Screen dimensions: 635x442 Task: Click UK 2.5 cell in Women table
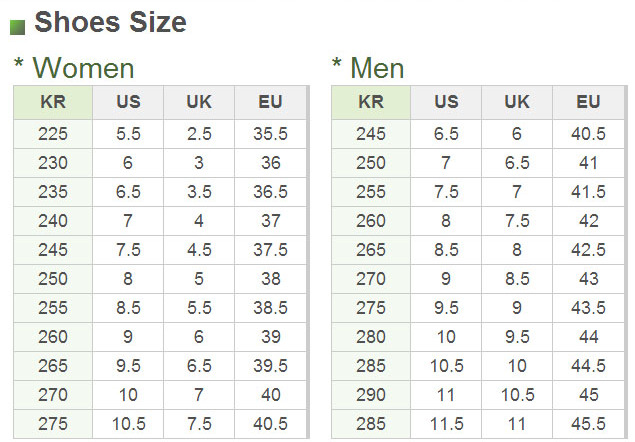[199, 134]
